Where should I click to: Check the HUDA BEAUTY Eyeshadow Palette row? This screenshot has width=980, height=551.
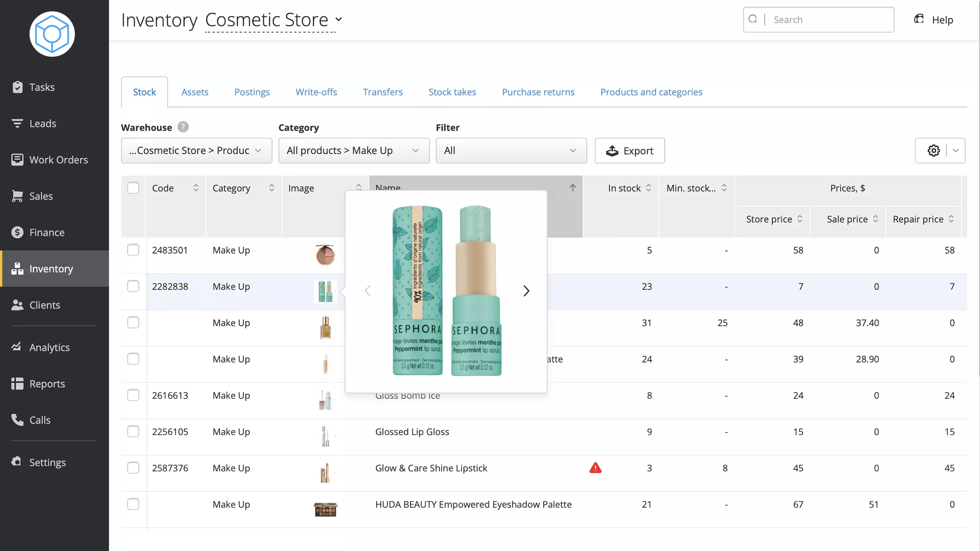[133, 504]
